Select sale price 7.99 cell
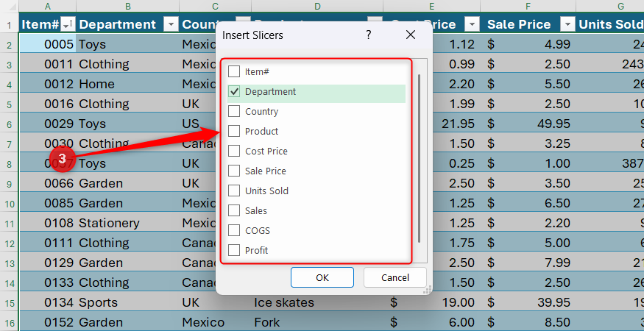Viewport: 644px width, 331px height. click(x=528, y=263)
